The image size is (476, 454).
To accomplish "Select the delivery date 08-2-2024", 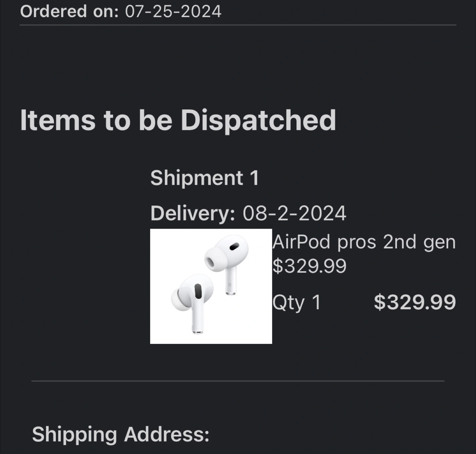I will pos(294,213).
